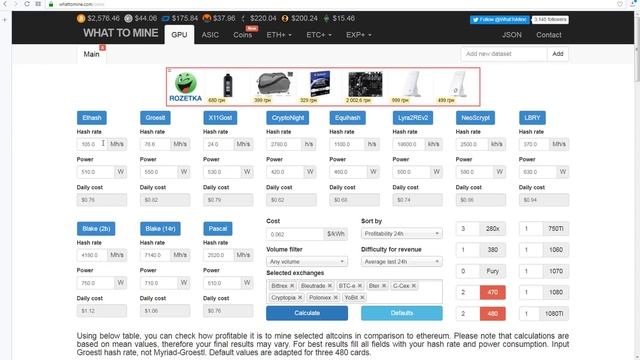Click the Defaults button
This screenshot has width=640, height=360.
(x=402, y=313)
